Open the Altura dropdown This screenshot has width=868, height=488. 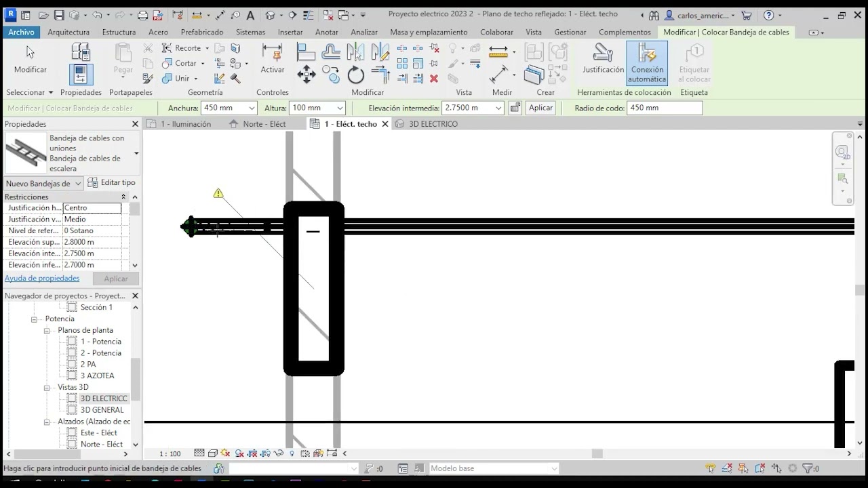tap(340, 108)
